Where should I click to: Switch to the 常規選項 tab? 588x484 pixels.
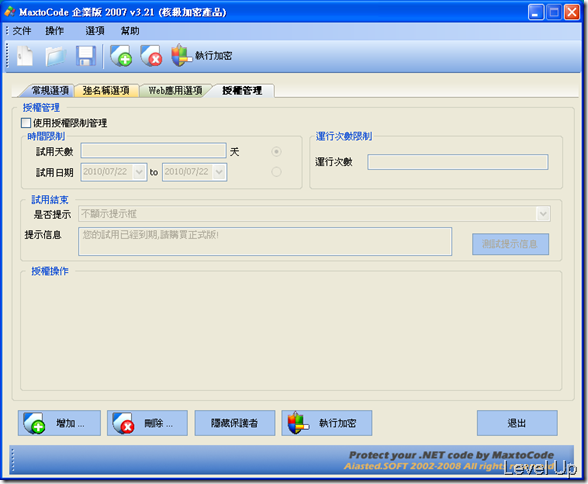(x=48, y=91)
